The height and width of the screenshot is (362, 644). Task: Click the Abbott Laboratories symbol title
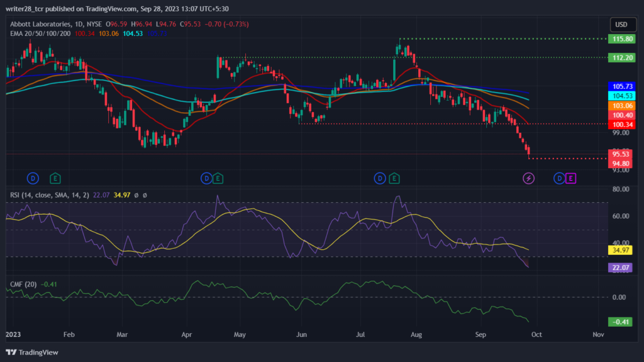[x=41, y=25]
